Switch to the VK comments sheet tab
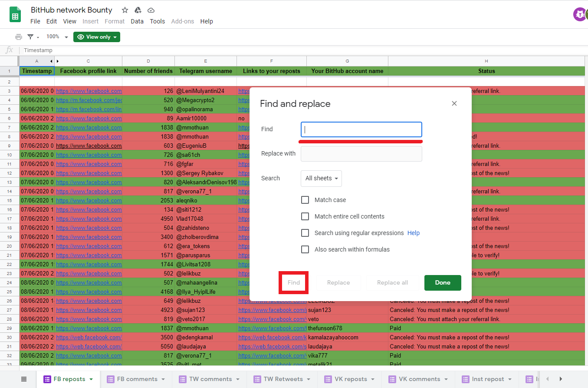 coord(418,379)
